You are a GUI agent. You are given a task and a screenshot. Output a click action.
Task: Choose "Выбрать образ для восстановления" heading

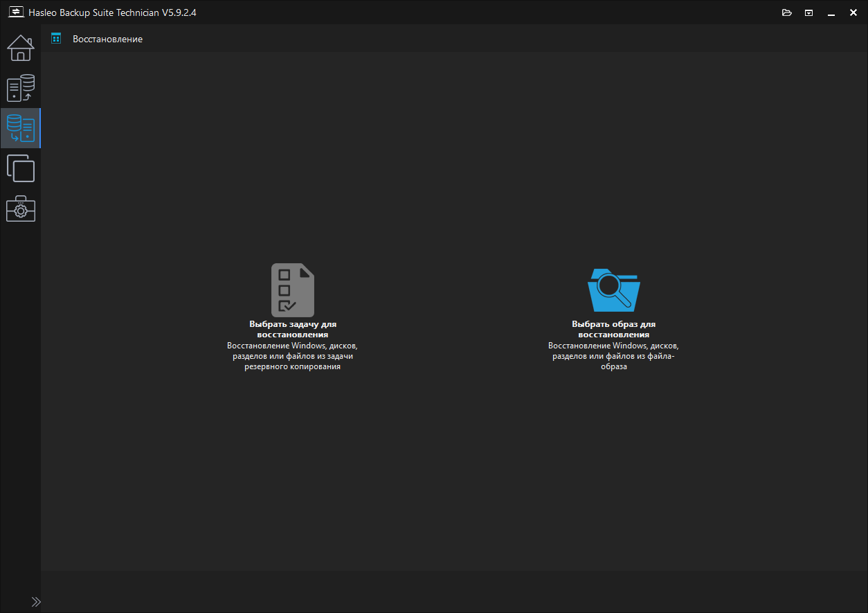pyautogui.click(x=613, y=329)
